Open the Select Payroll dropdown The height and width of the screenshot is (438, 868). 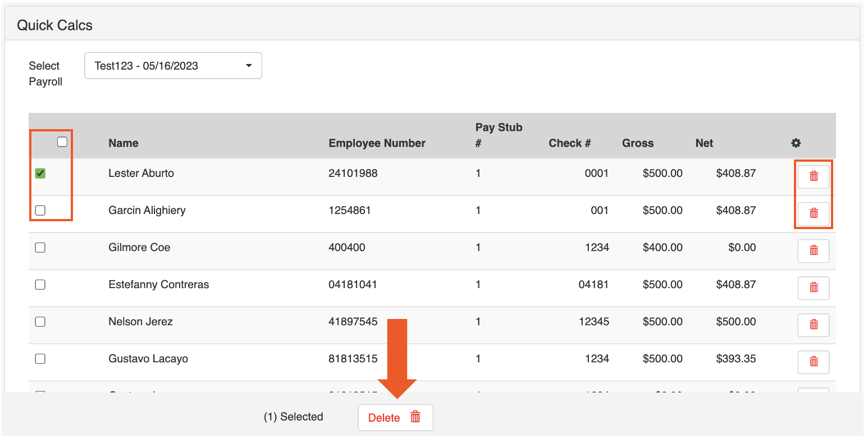[x=173, y=66]
